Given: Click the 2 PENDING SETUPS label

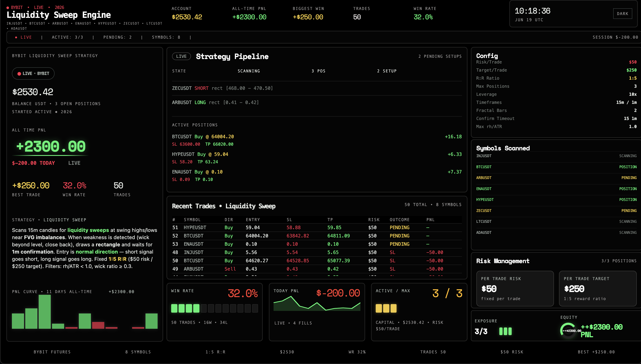Looking at the screenshot, I should pos(440,56).
